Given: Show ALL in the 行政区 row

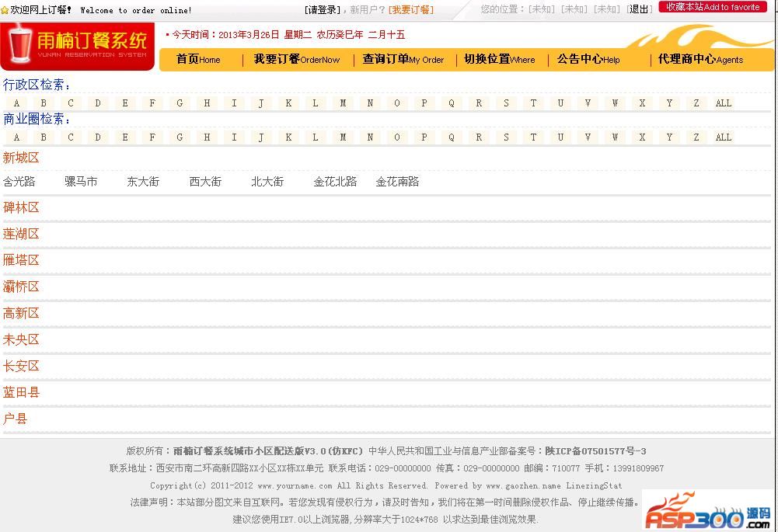Looking at the screenshot, I should click(x=724, y=103).
